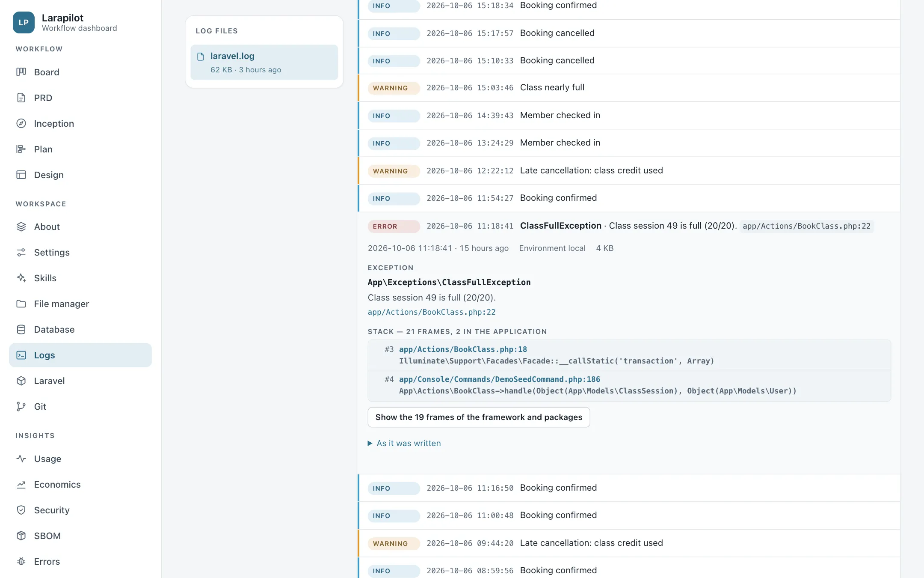Click the ERROR level badge
924x578 pixels.
pyautogui.click(x=394, y=226)
